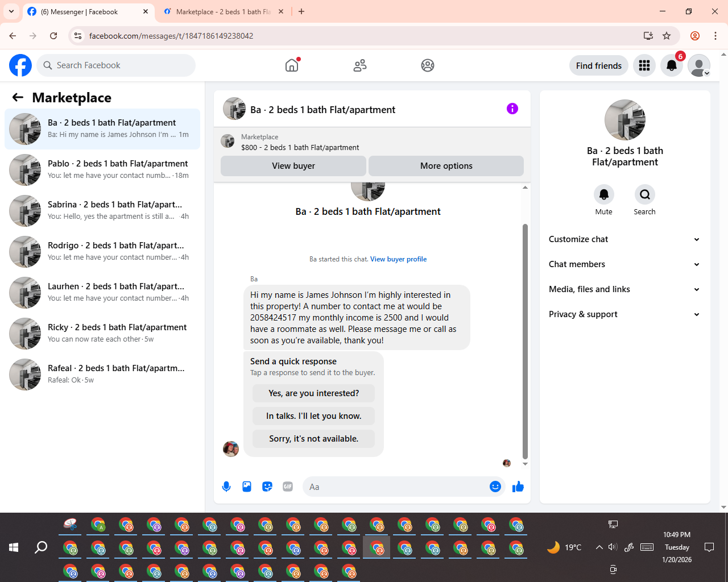Expand Media, files and links section
Viewport: 728px width, 582px height.
click(x=624, y=289)
